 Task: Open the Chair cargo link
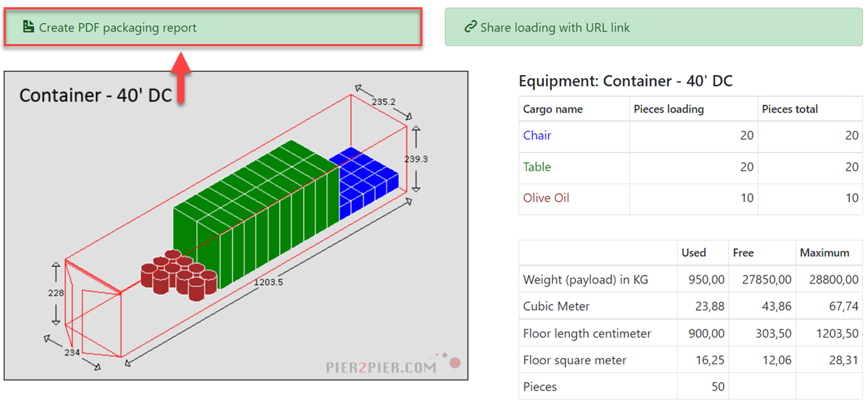point(537,135)
